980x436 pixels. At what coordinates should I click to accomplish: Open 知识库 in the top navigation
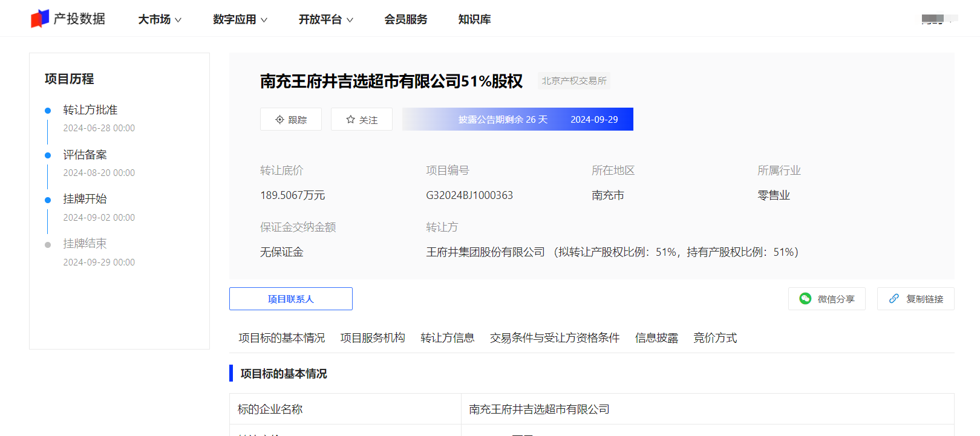pos(474,19)
